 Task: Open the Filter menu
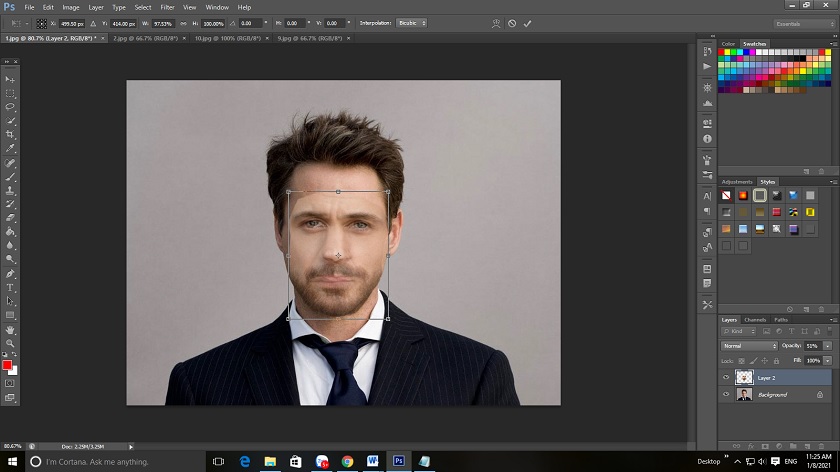167,8
